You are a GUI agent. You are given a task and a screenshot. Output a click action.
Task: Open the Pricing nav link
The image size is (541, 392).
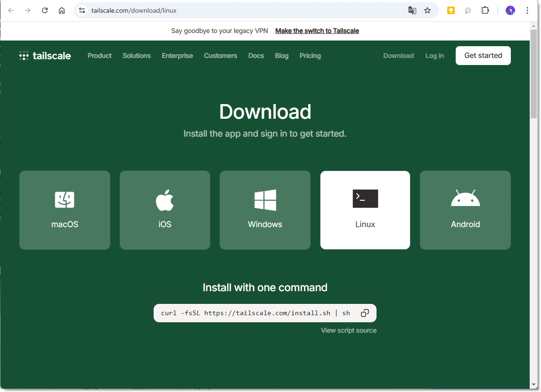[310, 56]
